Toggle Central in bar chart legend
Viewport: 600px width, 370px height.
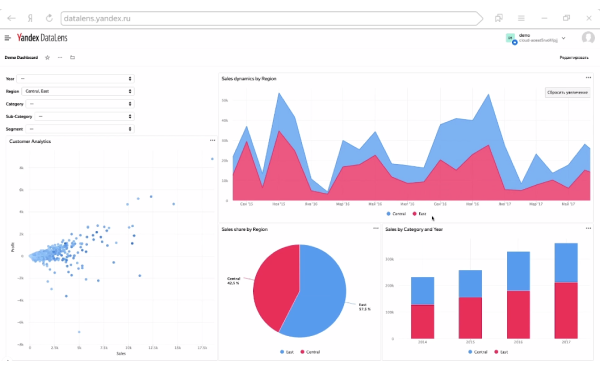[478, 352]
